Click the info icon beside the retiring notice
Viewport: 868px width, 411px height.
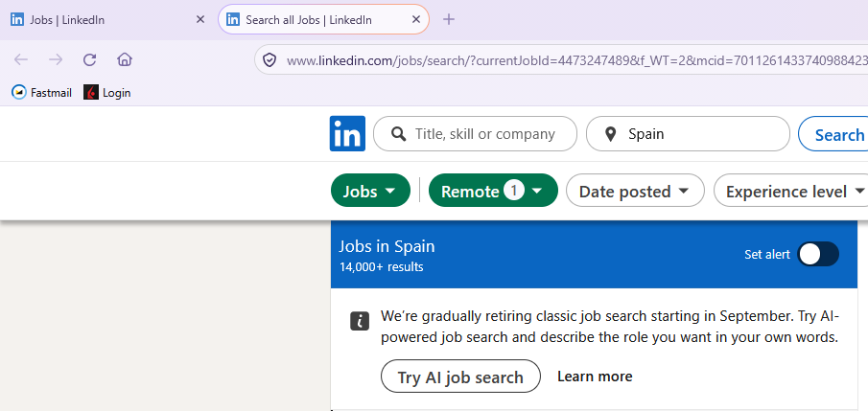[x=360, y=321]
